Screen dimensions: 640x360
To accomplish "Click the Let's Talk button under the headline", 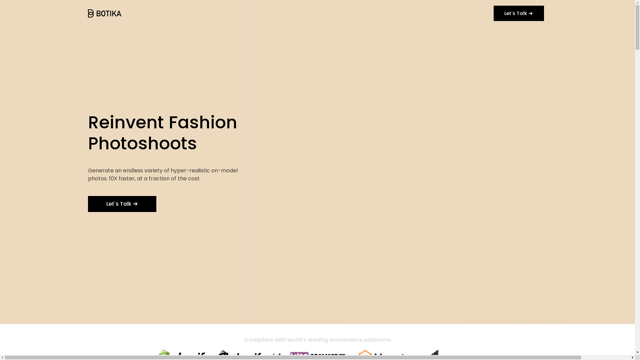I will coord(122,204).
